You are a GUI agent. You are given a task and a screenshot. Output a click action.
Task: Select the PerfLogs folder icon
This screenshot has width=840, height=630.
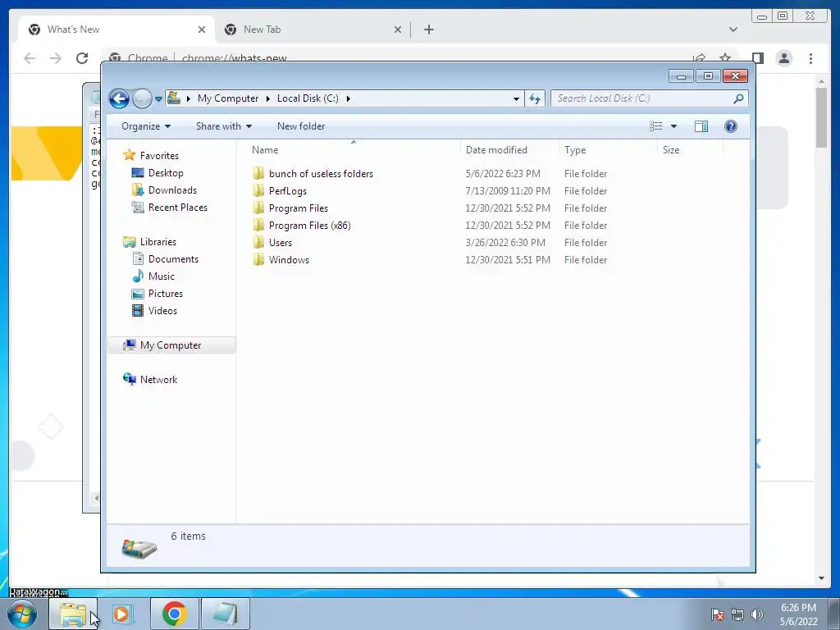pos(258,190)
